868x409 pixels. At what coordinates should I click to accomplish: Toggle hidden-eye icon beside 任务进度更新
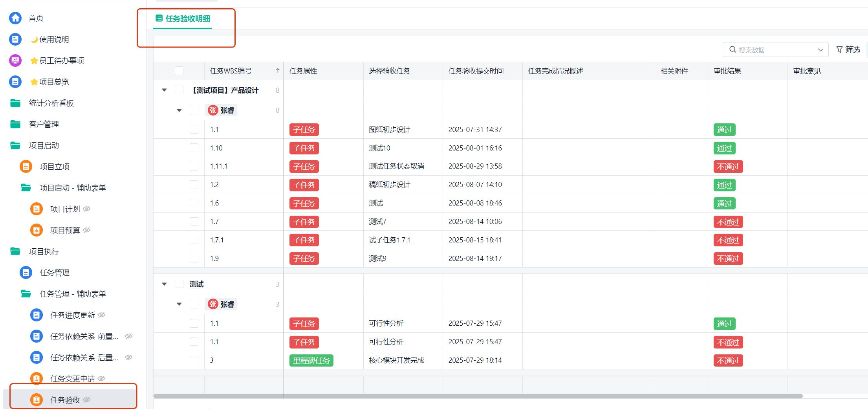click(101, 315)
